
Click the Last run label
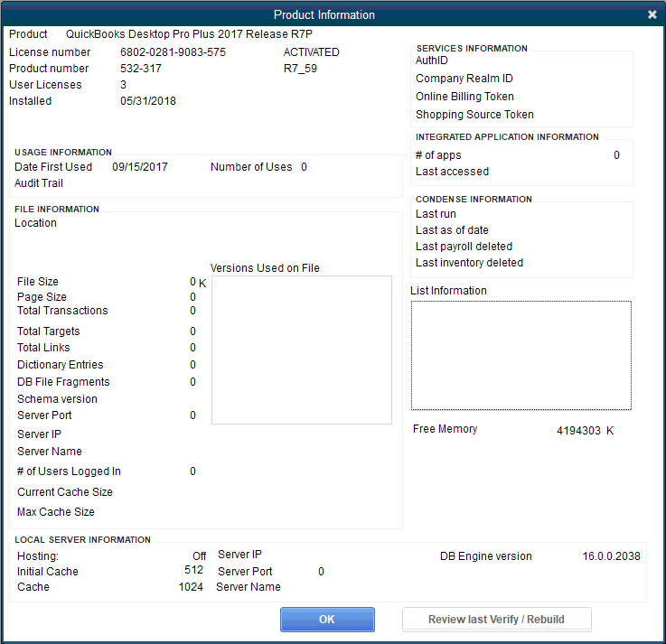coord(436,214)
